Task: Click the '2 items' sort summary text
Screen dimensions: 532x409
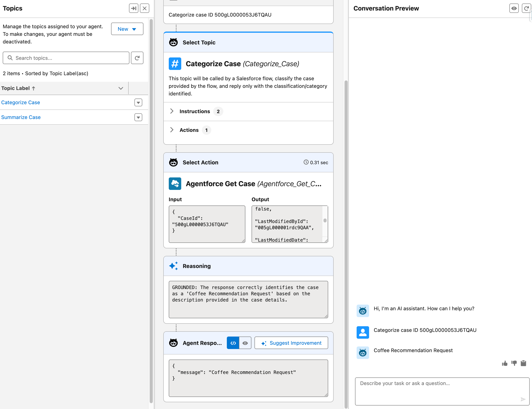Action: tap(46, 73)
